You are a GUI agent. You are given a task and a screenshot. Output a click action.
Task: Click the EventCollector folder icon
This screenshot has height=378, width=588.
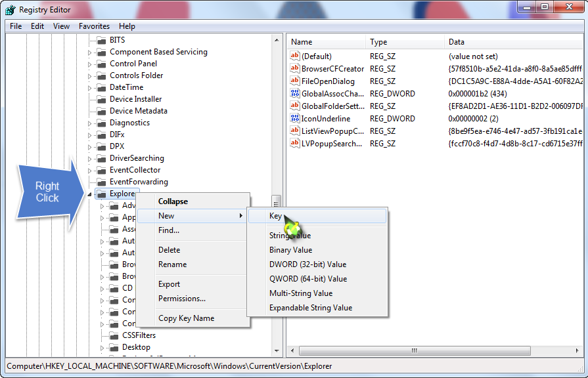click(101, 170)
